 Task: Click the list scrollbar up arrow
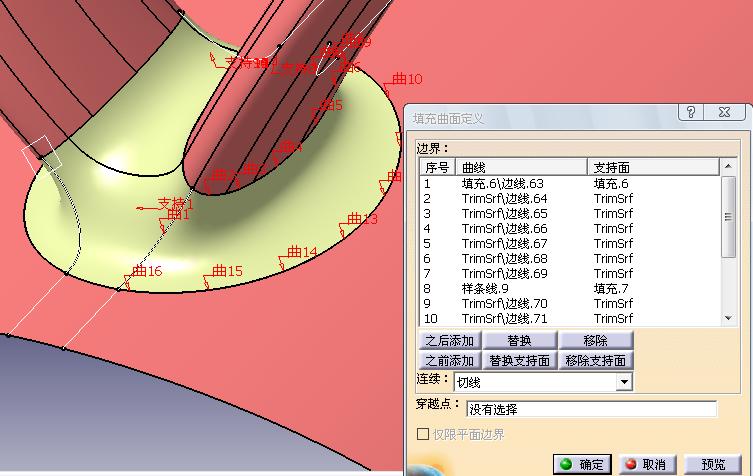(x=728, y=166)
